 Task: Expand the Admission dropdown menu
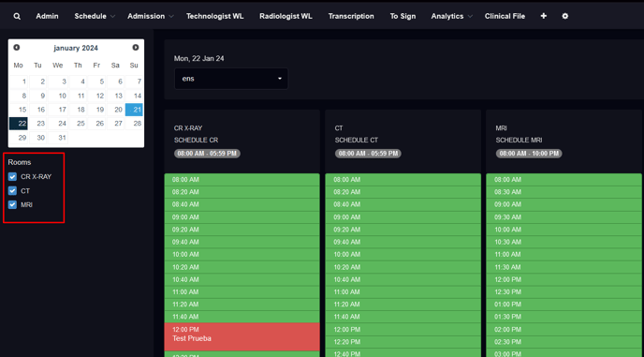[x=150, y=17]
